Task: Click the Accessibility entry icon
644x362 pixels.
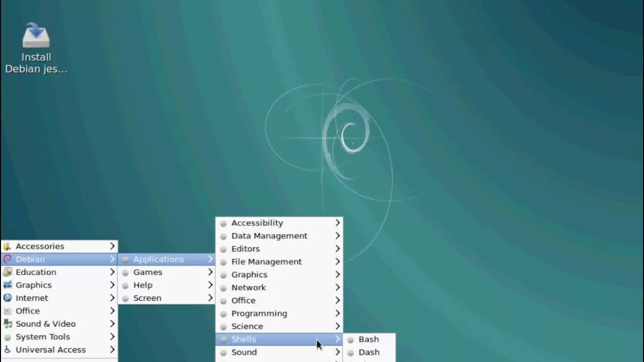Action: (x=223, y=223)
